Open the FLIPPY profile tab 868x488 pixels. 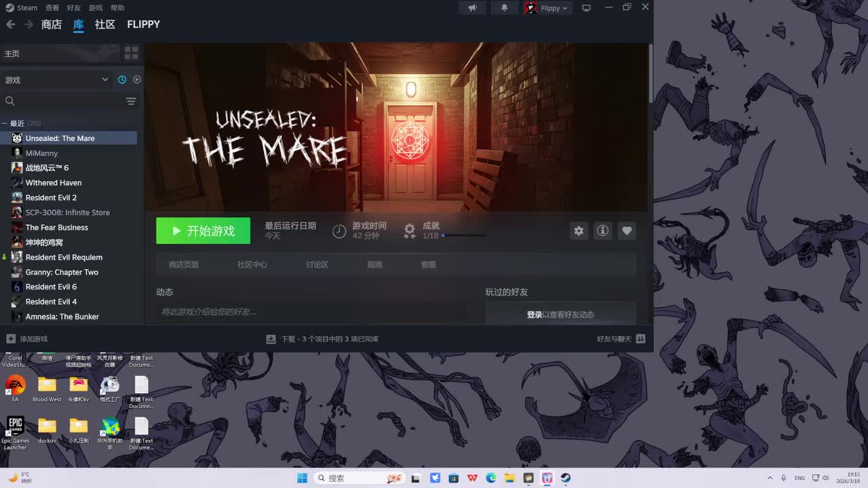click(x=144, y=24)
